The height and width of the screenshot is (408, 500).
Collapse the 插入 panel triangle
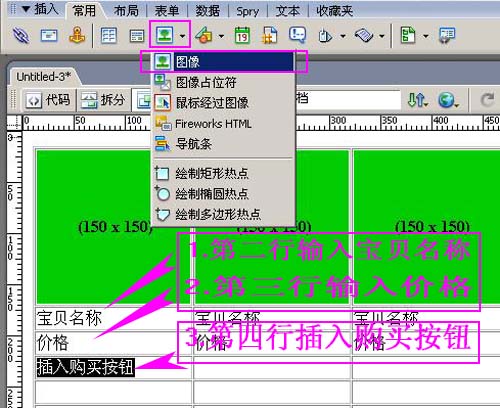[x=26, y=9]
